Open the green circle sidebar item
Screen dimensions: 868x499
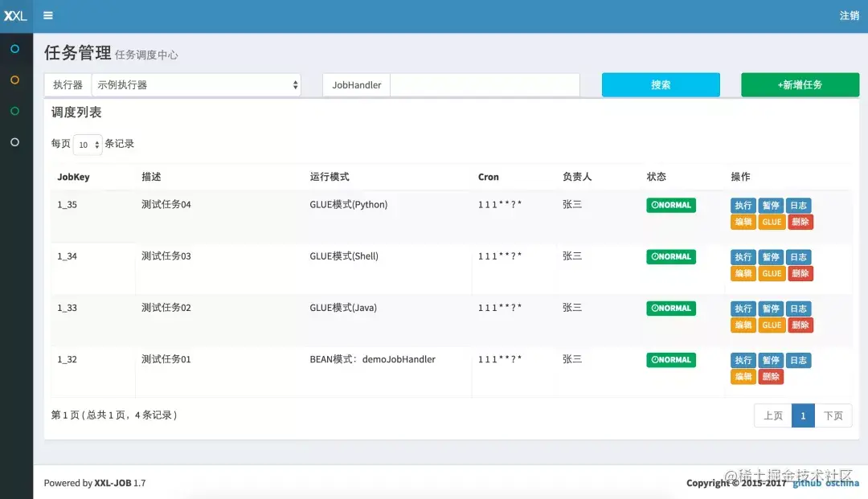click(15, 111)
